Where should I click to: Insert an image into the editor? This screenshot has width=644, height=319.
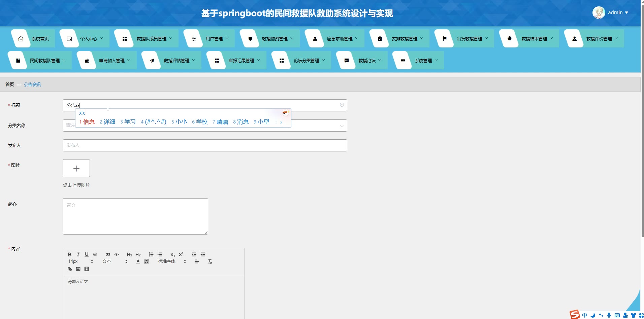pyautogui.click(x=78, y=269)
